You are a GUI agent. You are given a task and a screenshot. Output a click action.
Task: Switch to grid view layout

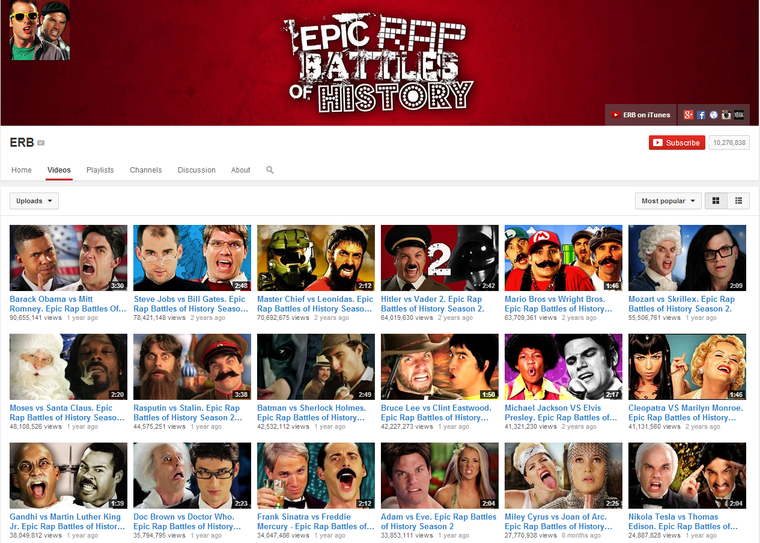click(715, 201)
